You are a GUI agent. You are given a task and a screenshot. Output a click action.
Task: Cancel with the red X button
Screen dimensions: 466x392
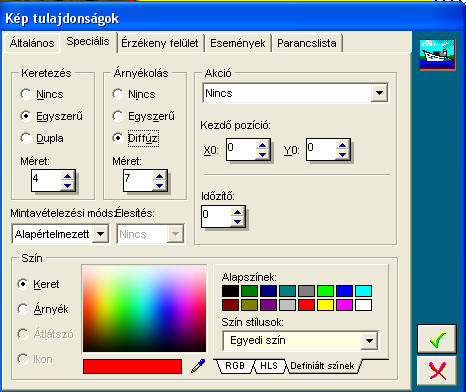437,370
